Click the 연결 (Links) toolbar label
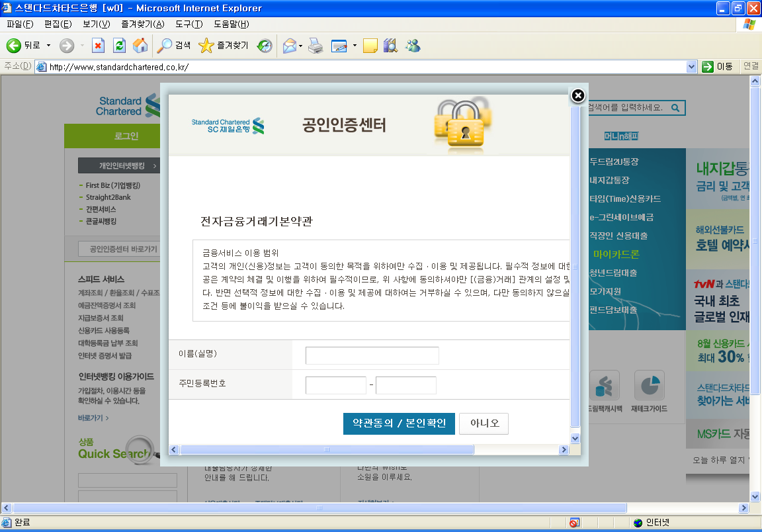762x532 pixels. click(750, 67)
